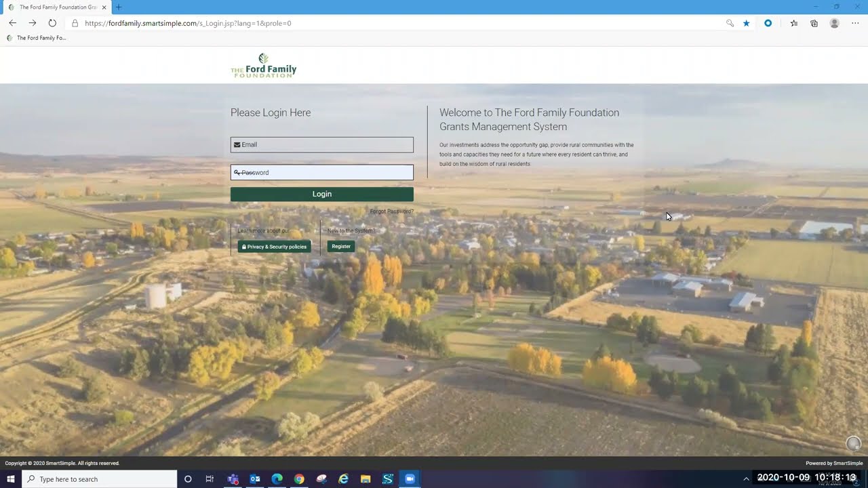Click the address bar URL

[x=188, y=23]
